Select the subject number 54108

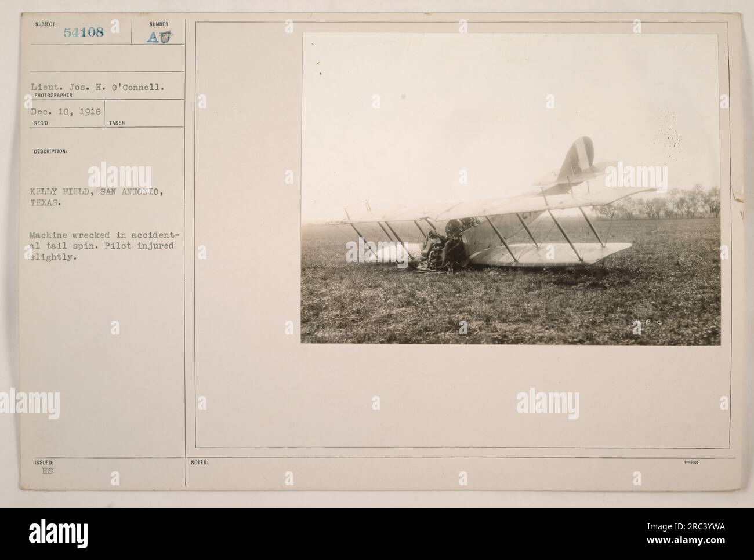84,32
